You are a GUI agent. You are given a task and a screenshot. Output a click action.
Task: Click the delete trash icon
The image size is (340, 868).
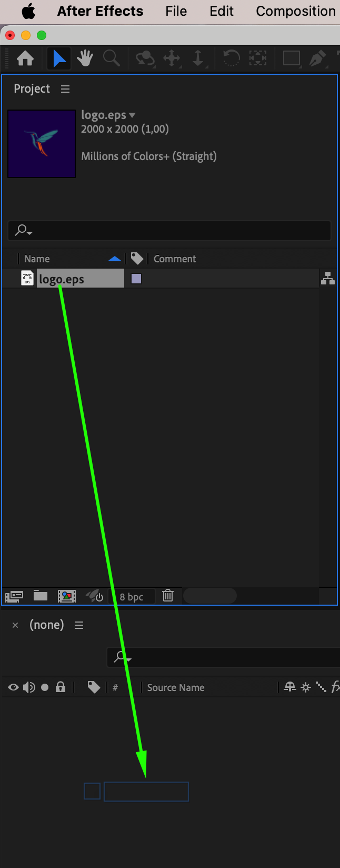[x=168, y=596]
